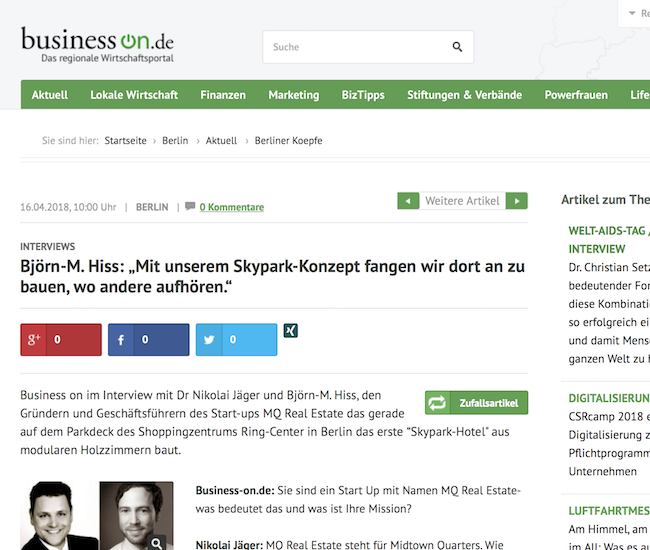Screen dimensions: 650x550
Task: Expand the region dropdown at top right
Action: point(636,14)
